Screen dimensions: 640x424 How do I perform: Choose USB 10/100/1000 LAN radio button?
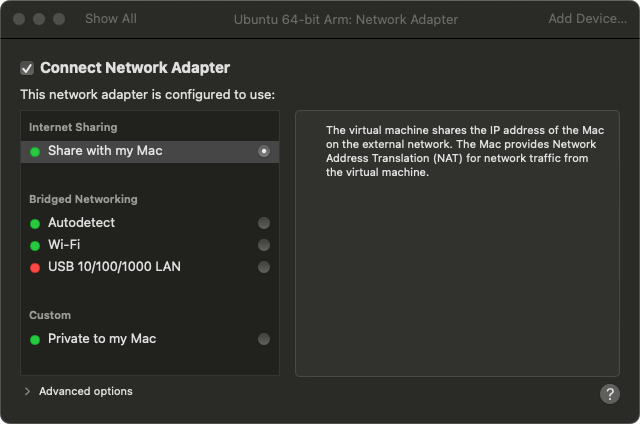point(264,267)
